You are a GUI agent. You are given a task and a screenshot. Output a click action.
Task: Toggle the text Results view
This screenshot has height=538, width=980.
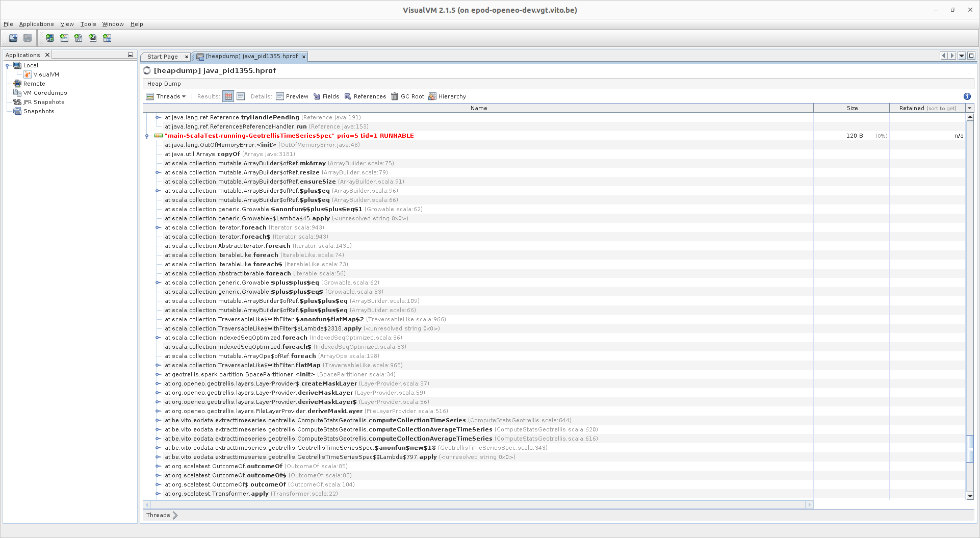(x=240, y=96)
